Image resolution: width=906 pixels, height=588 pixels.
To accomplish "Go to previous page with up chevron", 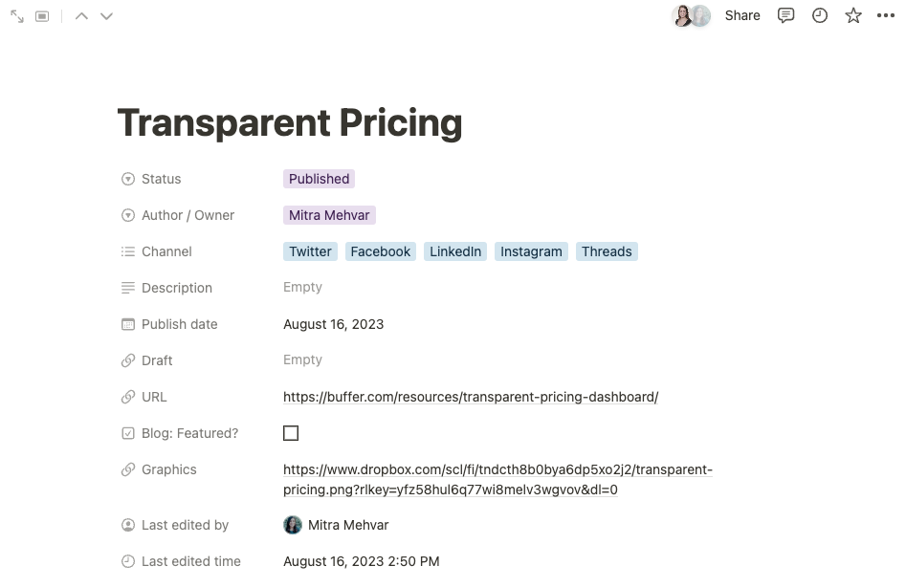I will 81,16.
